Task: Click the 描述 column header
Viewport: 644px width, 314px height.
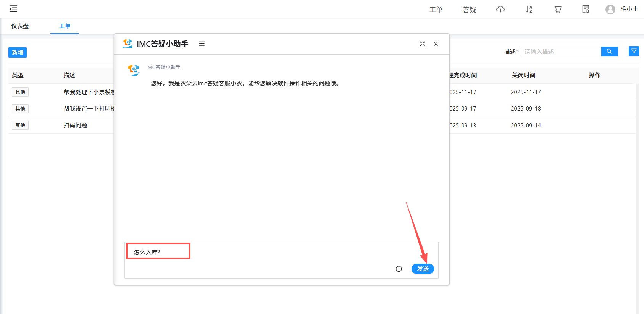Action: tap(69, 76)
